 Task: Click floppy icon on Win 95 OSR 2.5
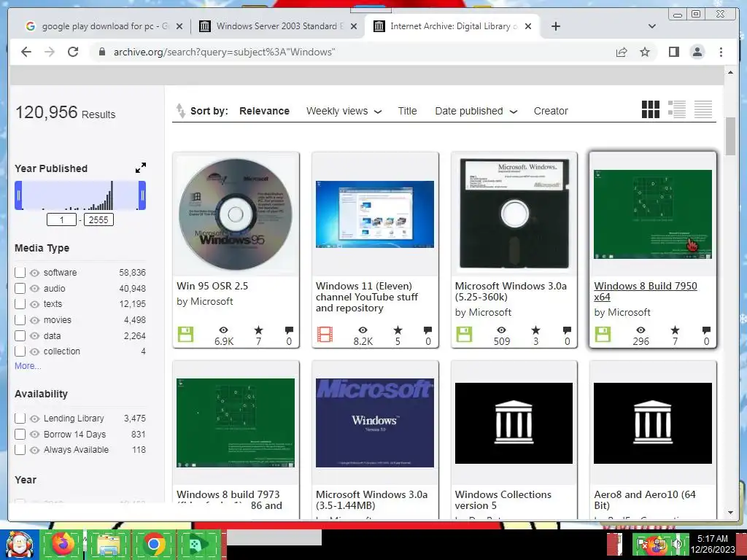tap(185, 334)
